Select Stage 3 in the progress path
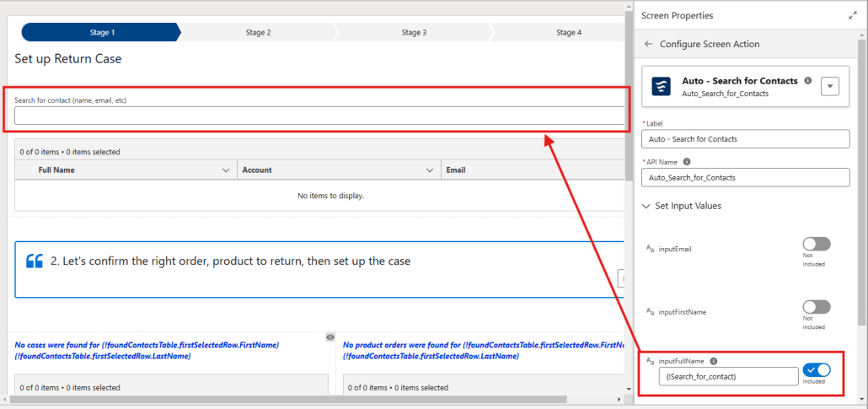Screen dimensions: 868x409 pos(413,33)
